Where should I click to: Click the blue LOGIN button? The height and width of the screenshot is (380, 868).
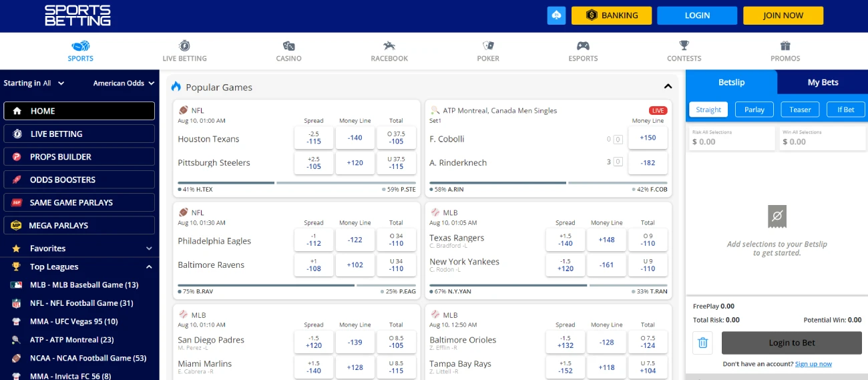[697, 15]
